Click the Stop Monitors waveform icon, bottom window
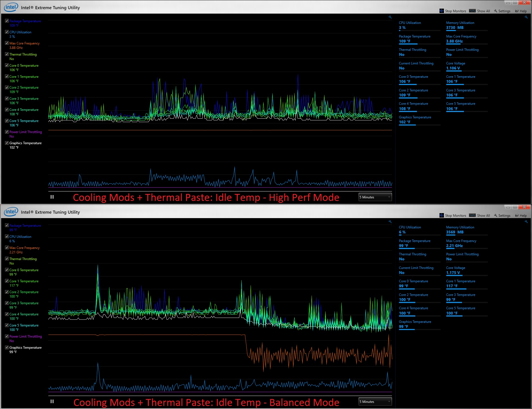 (442, 215)
